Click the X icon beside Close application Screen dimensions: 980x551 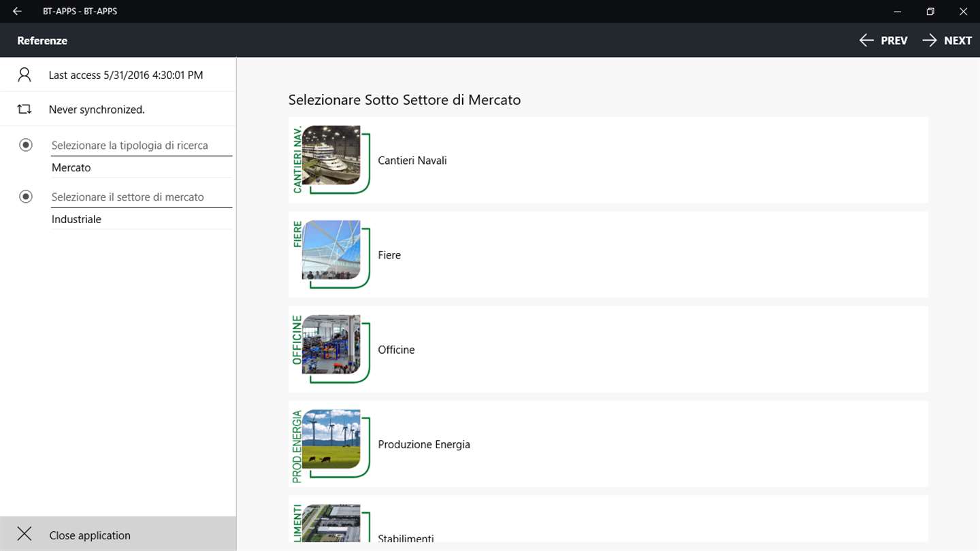click(24, 534)
